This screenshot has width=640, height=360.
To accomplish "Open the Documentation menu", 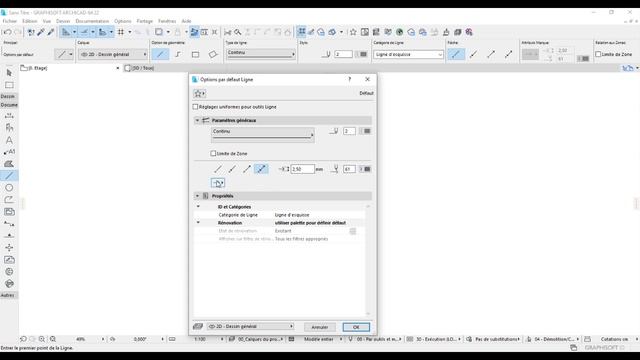I will 92,21.
